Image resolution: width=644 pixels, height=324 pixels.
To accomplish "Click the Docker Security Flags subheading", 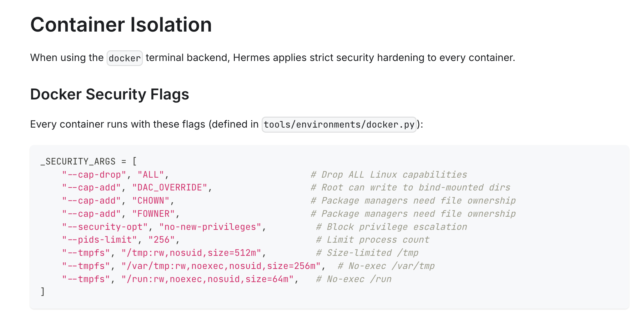I will point(109,94).
